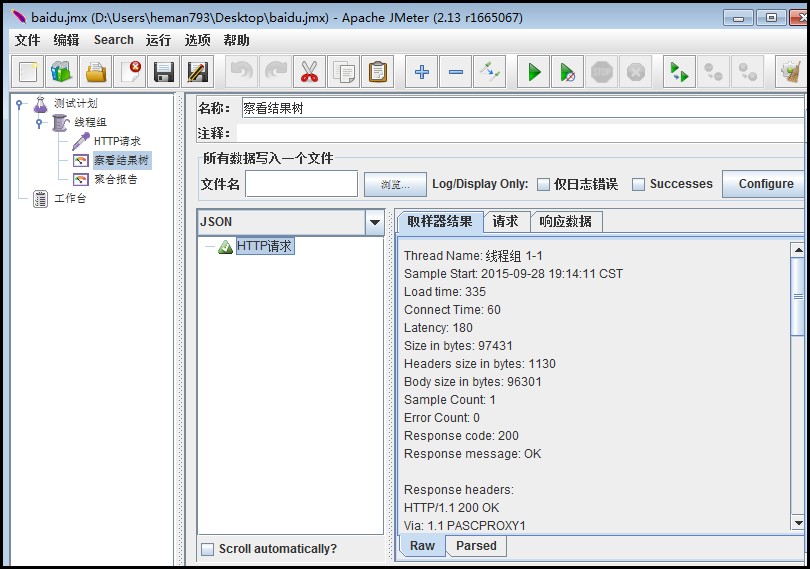Click the 文件名 input field
This screenshot has width=810, height=569.
(301, 184)
